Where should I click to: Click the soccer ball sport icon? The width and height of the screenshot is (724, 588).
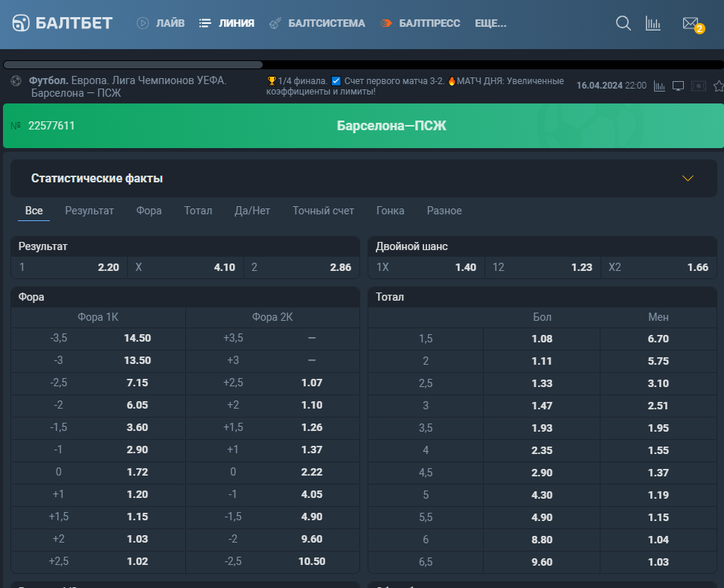click(16, 81)
